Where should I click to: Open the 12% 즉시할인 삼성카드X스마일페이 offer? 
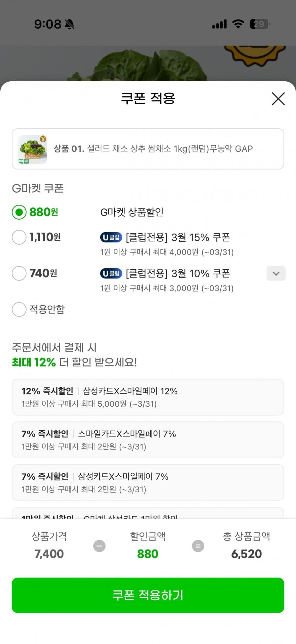pyautogui.click(x=148, y=397)
